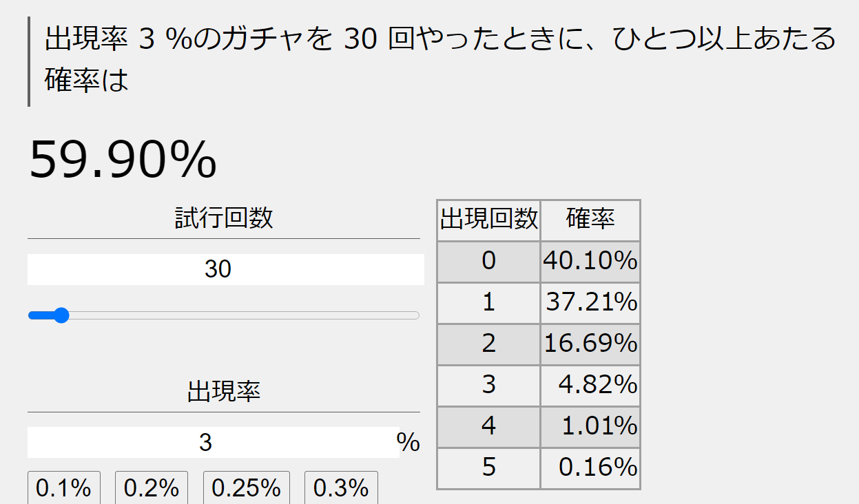This screenshot has height=504, width=859.
Task: Click the 1.01% probability cell
Action: [x=590, y=427]
